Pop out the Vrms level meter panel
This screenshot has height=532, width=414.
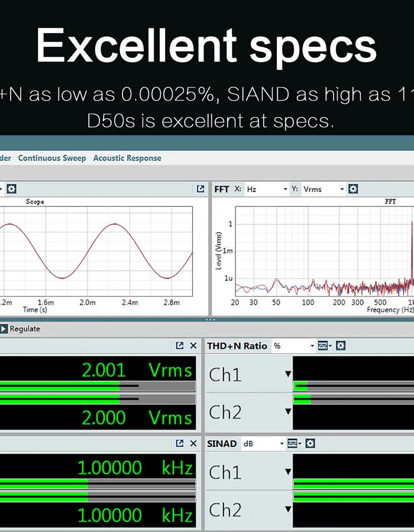point(180,346)
